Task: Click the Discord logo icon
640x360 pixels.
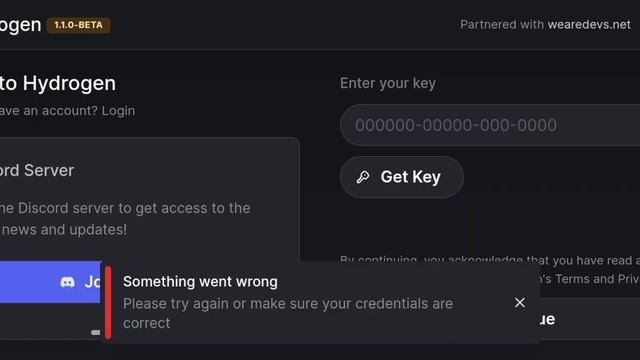Action: [x=68, y=282]
